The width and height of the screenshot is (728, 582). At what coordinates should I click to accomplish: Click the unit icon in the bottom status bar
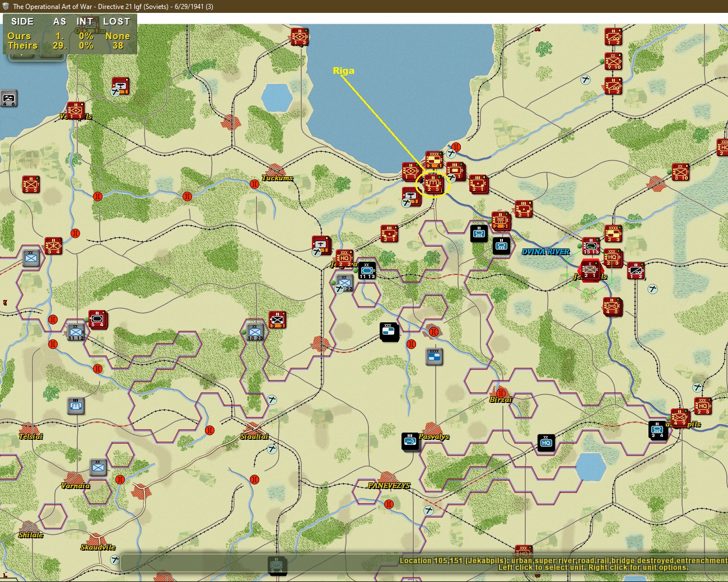click(x=277, y=565)
